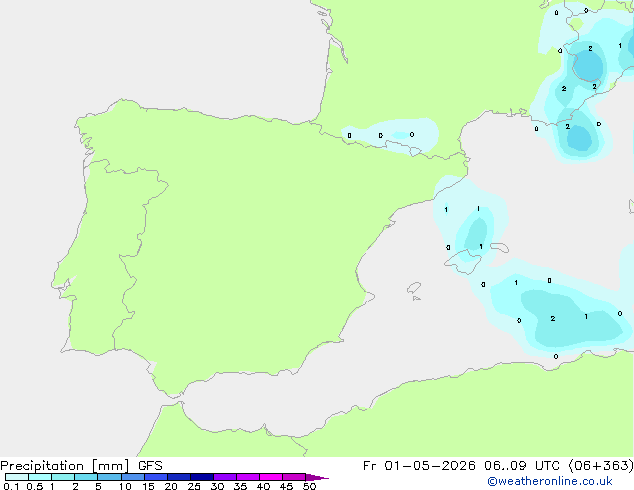Click the 30 to 35 mm legend color box
This screenshot has width=634, height=490.
(225, 477)
